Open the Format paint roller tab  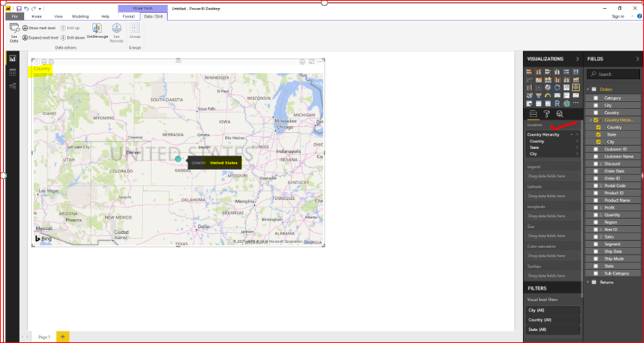point(546,114)
